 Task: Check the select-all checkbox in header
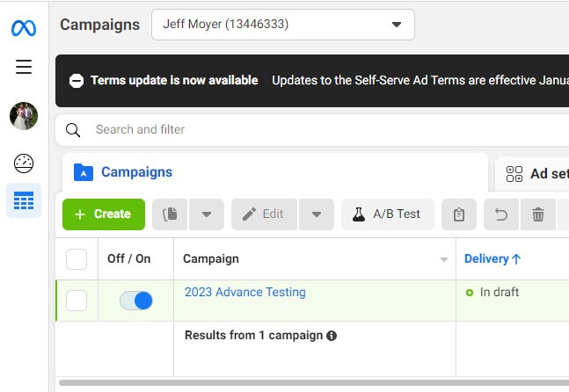77,259
